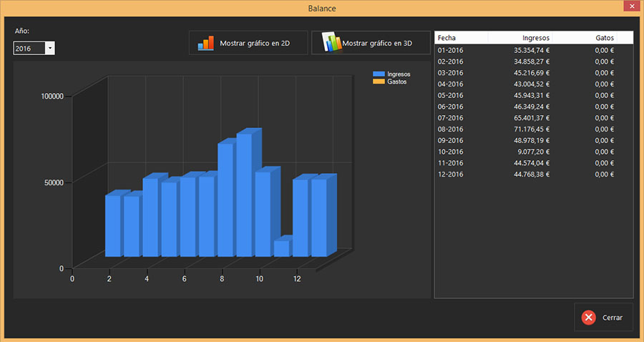Click the blue Ingresos legend swatch
Image resolution: width=644 pixels, height=342 pixels.
click(x=379, y=74)
